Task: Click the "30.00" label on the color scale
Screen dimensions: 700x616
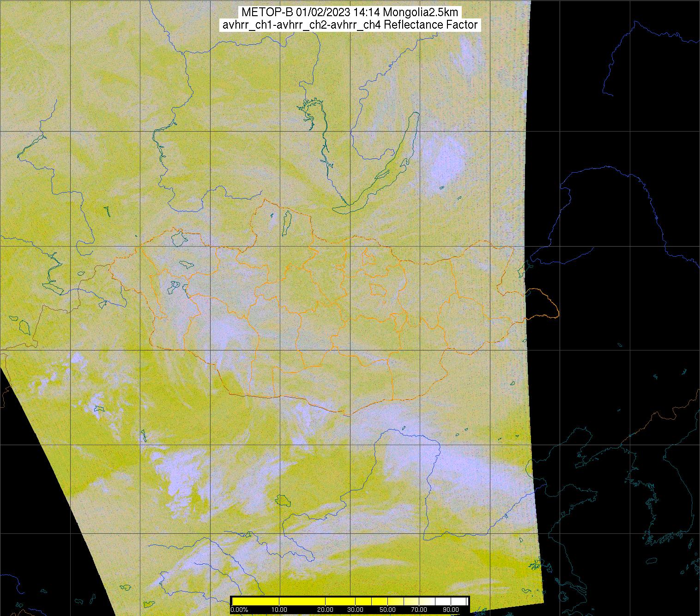Action: tap(355, 610)
